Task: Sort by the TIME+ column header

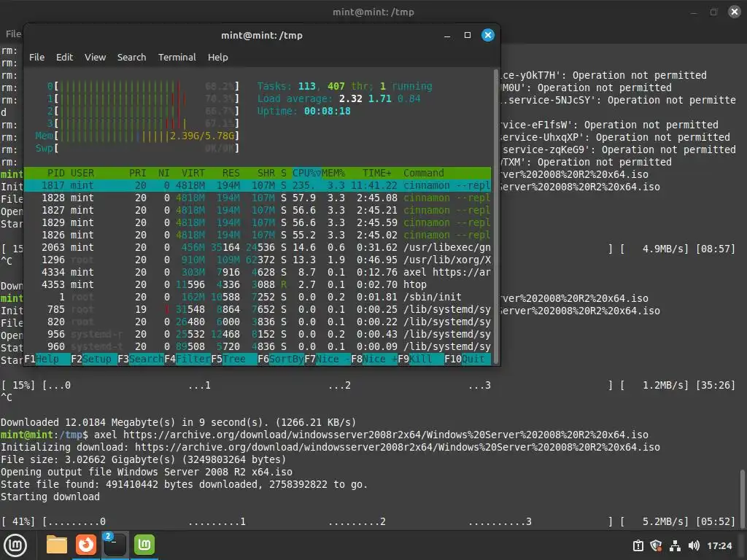Action: (376, 173)
